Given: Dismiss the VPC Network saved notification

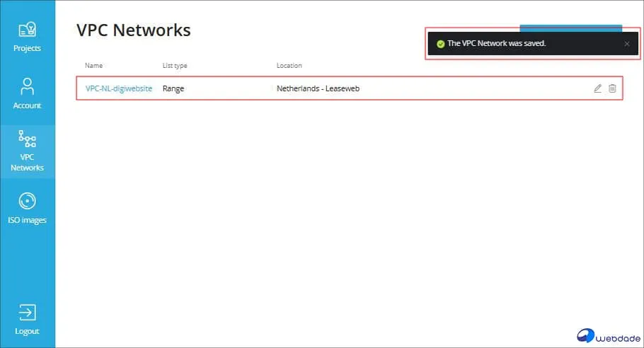Looking at the screenshot, I should pos(626,44).
